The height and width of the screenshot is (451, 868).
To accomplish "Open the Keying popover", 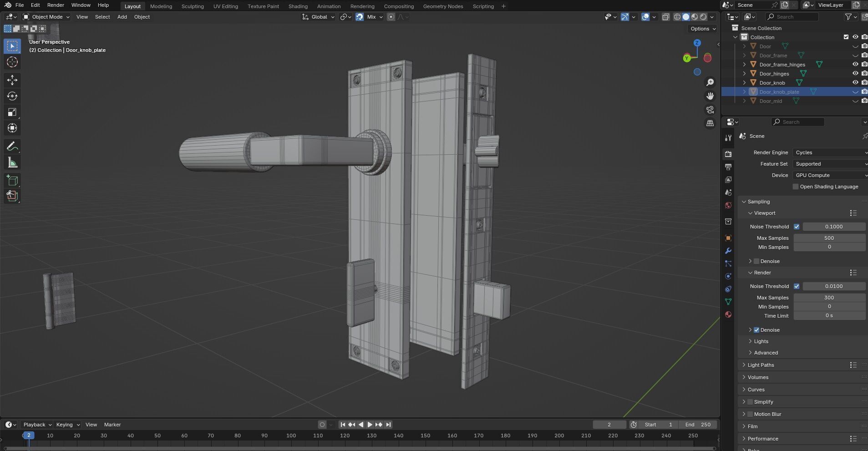I will pos(67,425).
